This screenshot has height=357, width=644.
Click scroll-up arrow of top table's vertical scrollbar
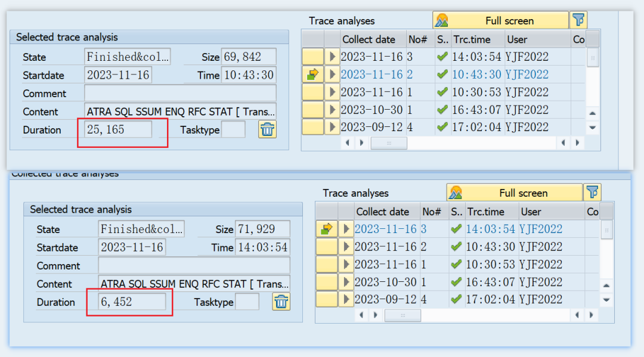click(x=592, y=113)
